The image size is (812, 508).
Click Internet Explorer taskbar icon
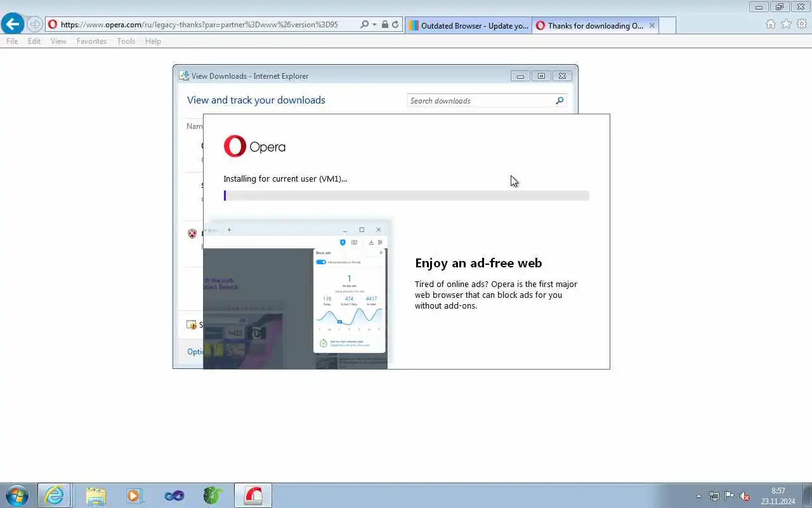pos(54,495)
